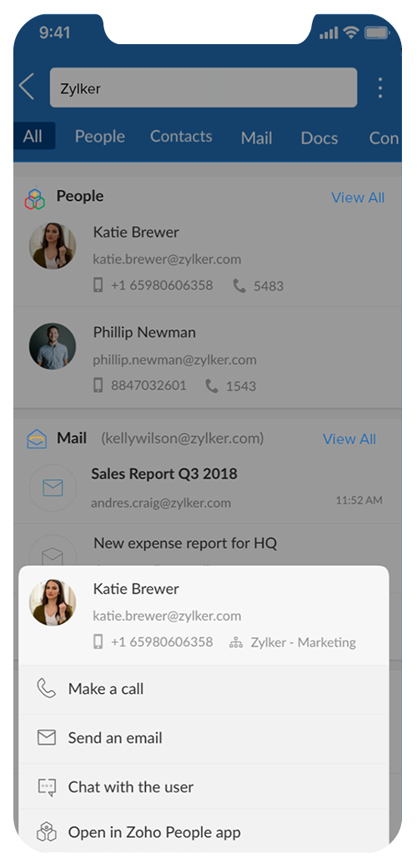Click phillip.newman@zylker.com email address

point(174,360)
